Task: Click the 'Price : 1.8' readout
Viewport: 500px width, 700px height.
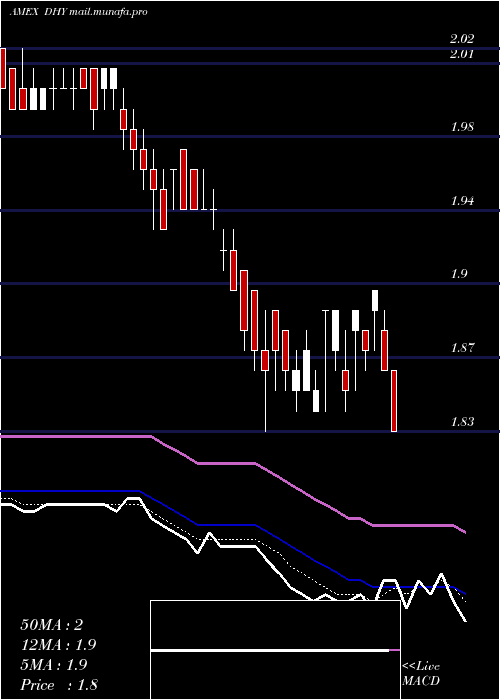Action: tap(59, 685)
